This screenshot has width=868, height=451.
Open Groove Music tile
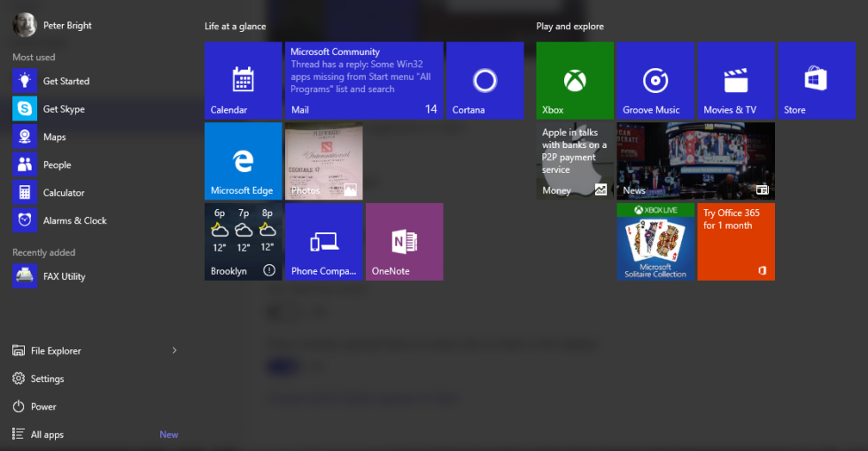click(655, 81)
